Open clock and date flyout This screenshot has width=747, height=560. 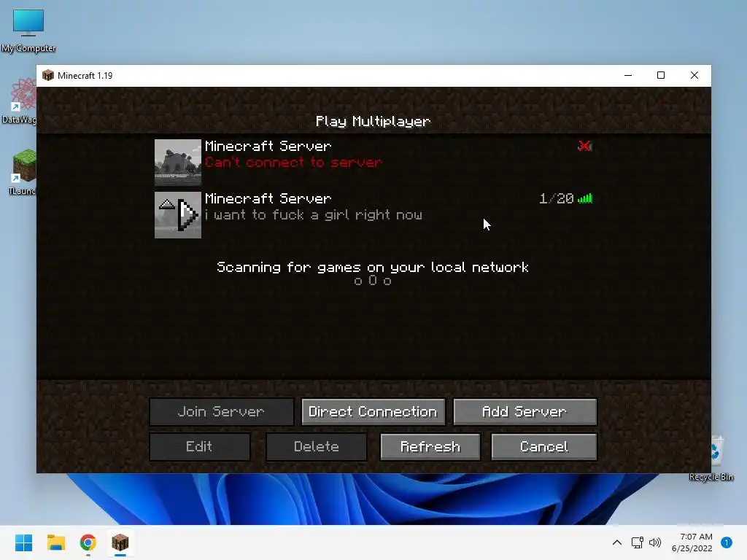click(692, 542)
